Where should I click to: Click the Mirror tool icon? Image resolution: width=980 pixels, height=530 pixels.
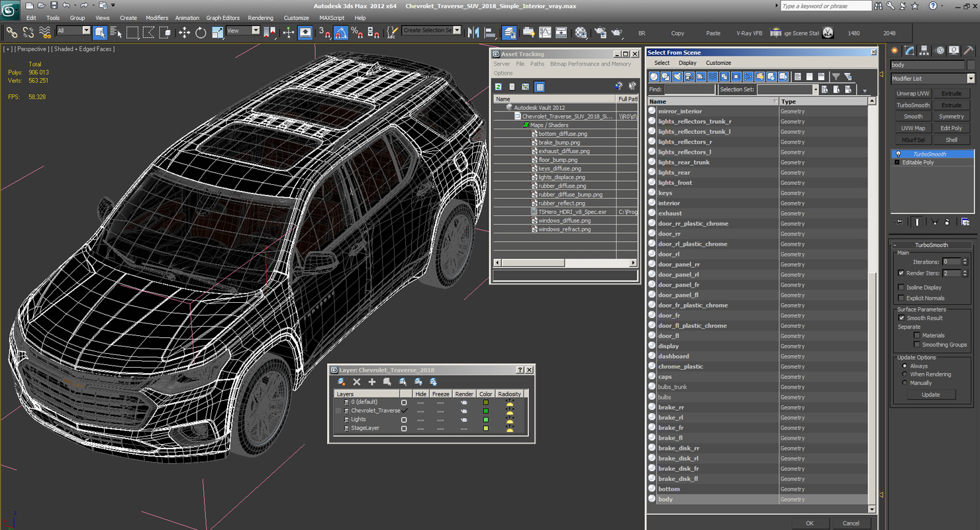click(x=473, y=32)
